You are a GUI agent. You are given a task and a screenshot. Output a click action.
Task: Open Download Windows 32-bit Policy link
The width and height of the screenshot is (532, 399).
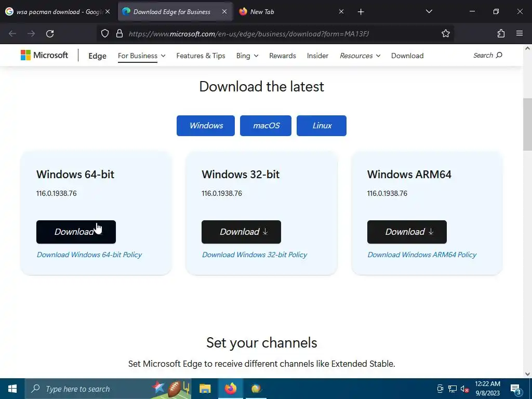tap(255, 255)
